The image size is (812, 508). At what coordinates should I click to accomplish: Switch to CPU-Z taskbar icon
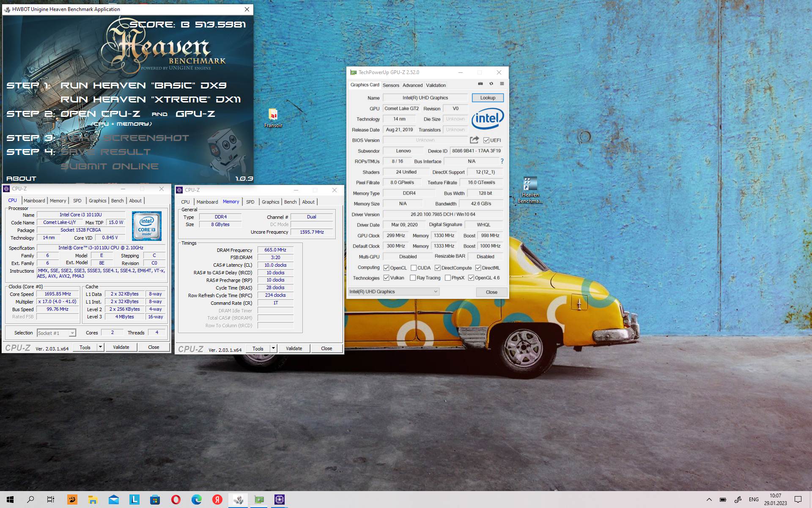pos(280,500)
